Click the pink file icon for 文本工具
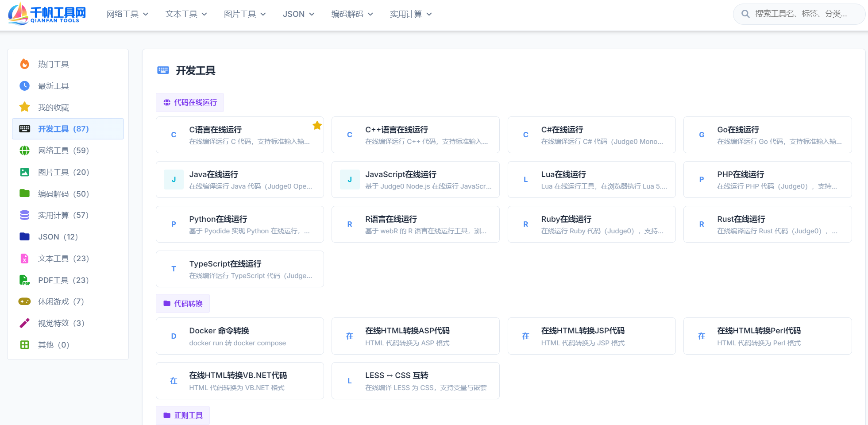 click(x=25, y=259)
